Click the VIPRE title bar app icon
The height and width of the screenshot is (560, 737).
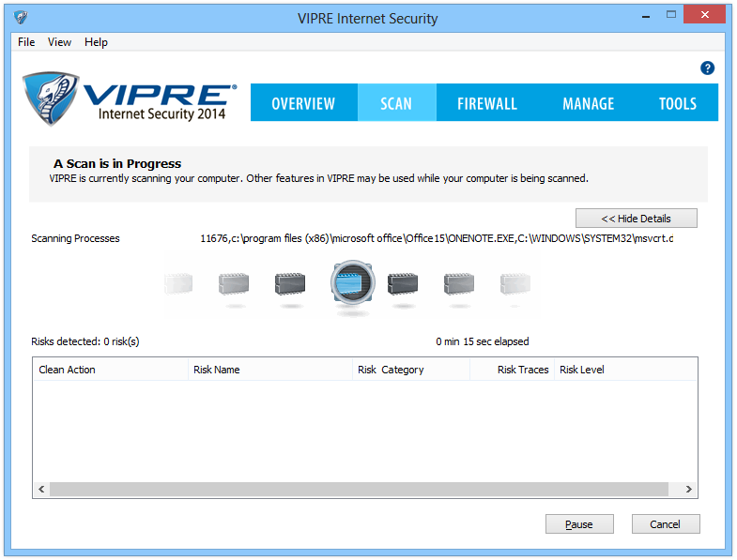point(21,18)
